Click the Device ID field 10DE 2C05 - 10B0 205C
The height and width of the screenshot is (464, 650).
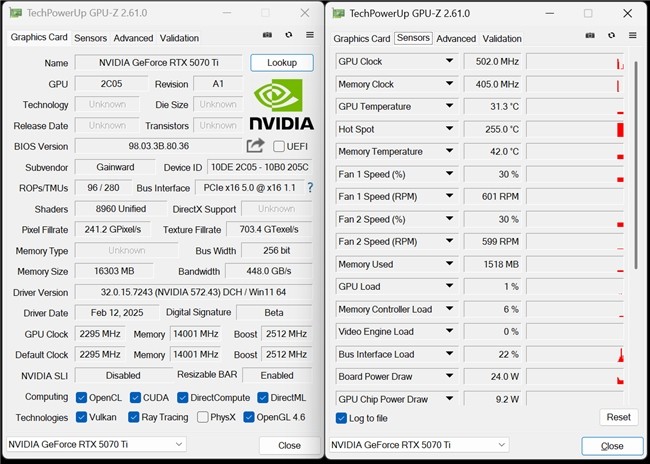coord(260,167)
